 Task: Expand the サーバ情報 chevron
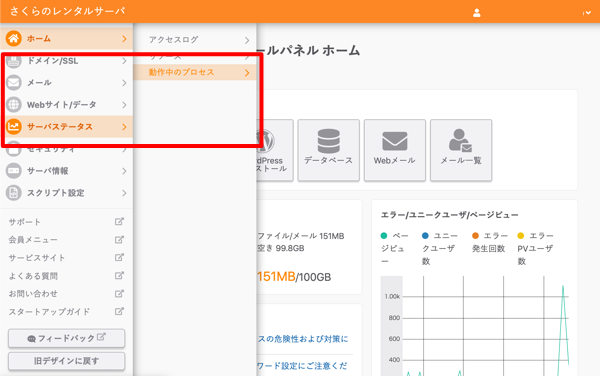124,171
